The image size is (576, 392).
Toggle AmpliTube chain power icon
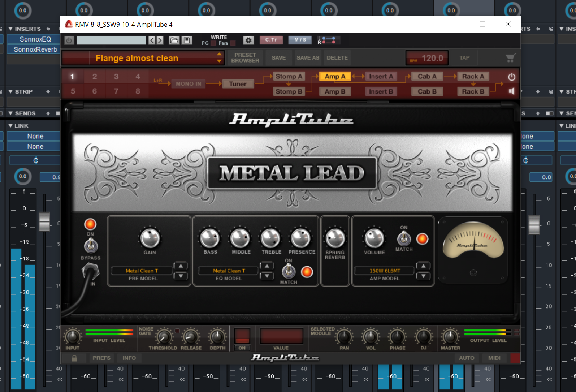click(x=511, y=77)
